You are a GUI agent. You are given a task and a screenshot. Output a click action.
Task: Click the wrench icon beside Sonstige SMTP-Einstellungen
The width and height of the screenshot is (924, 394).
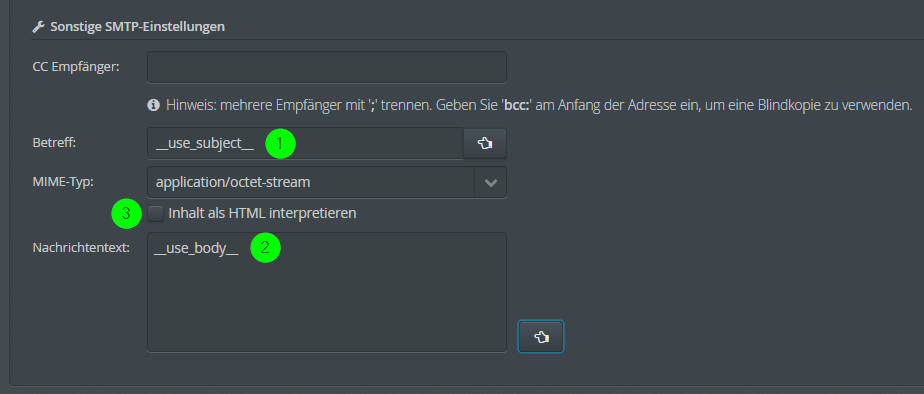pyautogui.click(x=38, y=27)
